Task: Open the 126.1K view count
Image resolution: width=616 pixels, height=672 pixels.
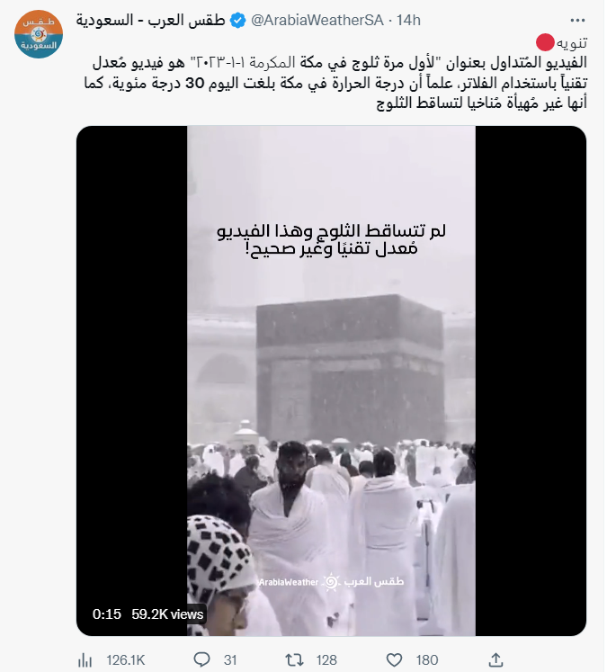Action: pyautogui.click(x=126, y=660)
